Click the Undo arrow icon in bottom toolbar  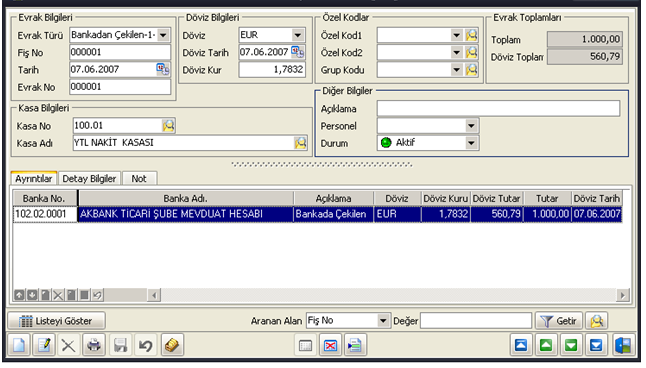pyautogui.click(x=145, y=345)
